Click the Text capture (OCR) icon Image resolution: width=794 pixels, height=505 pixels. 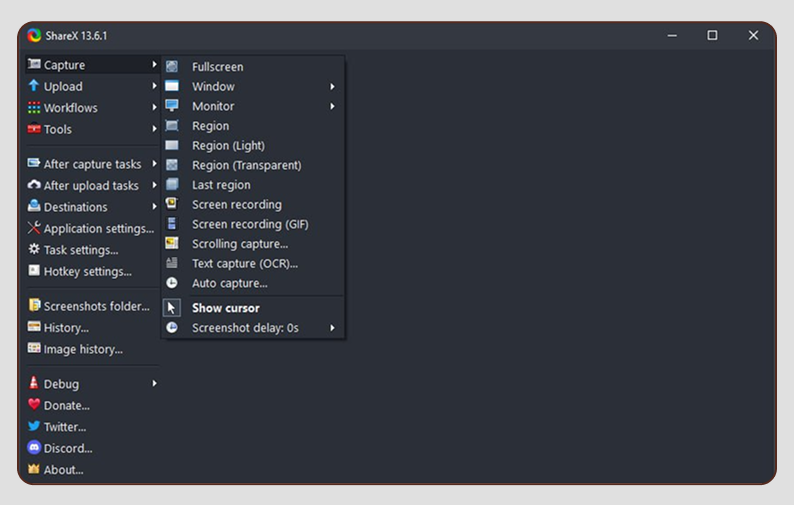click(172, 263)
